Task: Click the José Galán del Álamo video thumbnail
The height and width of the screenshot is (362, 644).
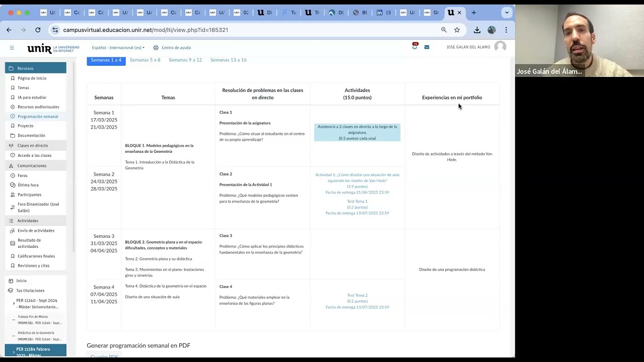Action: coord(580,41)
